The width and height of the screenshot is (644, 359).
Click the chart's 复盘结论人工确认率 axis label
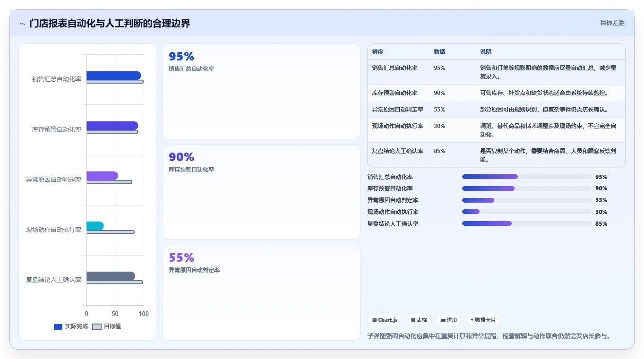pos(53,280)
